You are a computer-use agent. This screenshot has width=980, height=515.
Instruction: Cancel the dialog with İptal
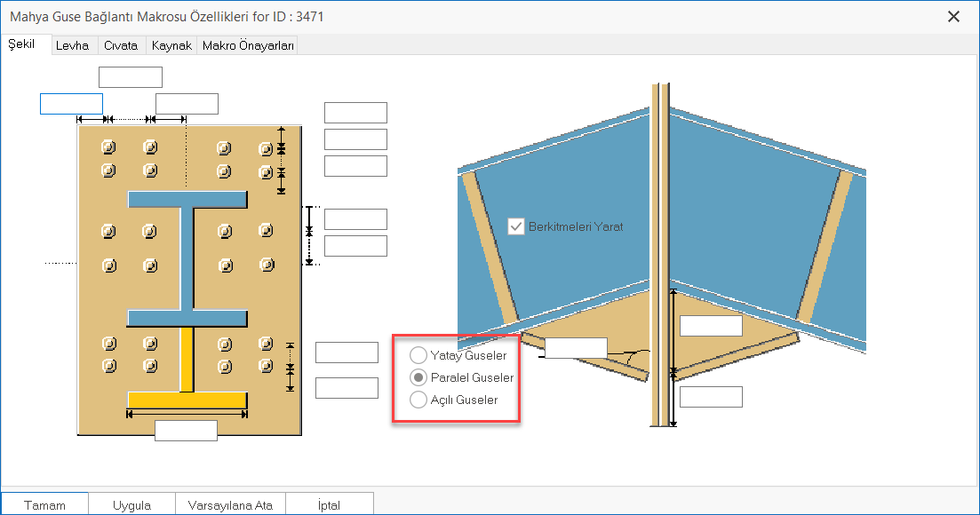click(x=329, y=505)
